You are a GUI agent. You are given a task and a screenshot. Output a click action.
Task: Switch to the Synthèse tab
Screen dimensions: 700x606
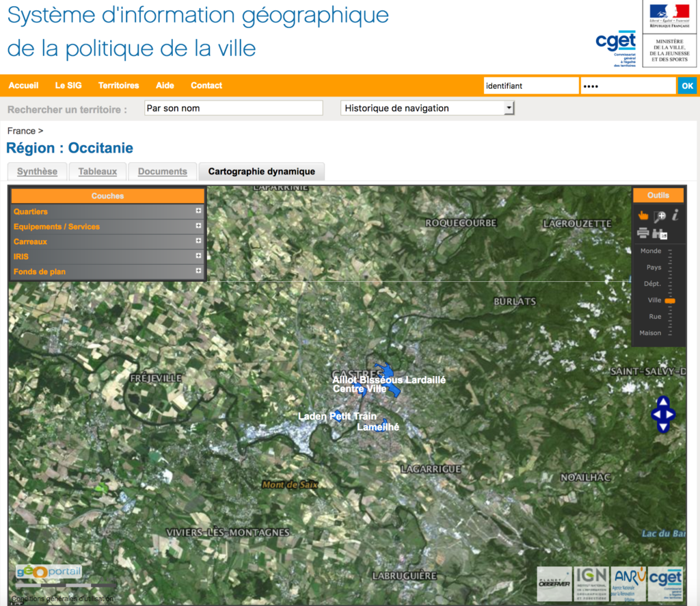pyautogui.click(x=37, y=171)
